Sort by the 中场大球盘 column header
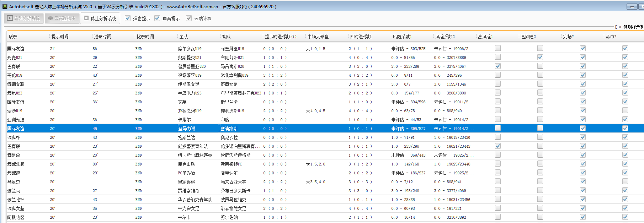 318,37
